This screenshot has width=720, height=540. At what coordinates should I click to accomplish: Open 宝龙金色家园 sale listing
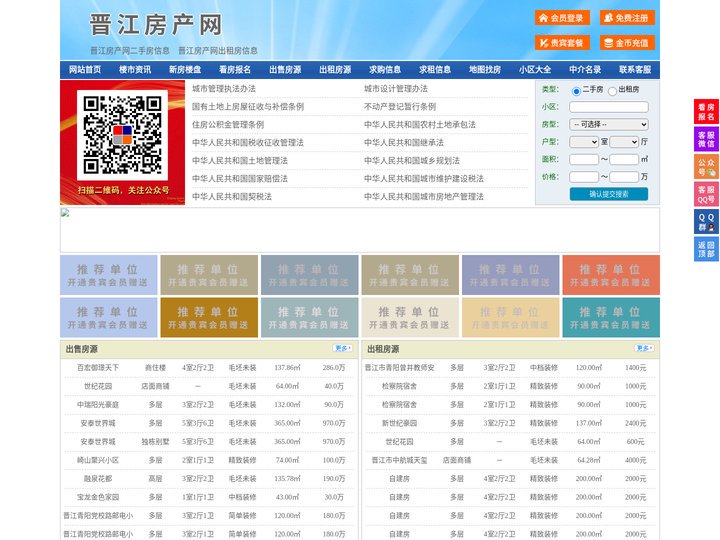pos(98,497)
